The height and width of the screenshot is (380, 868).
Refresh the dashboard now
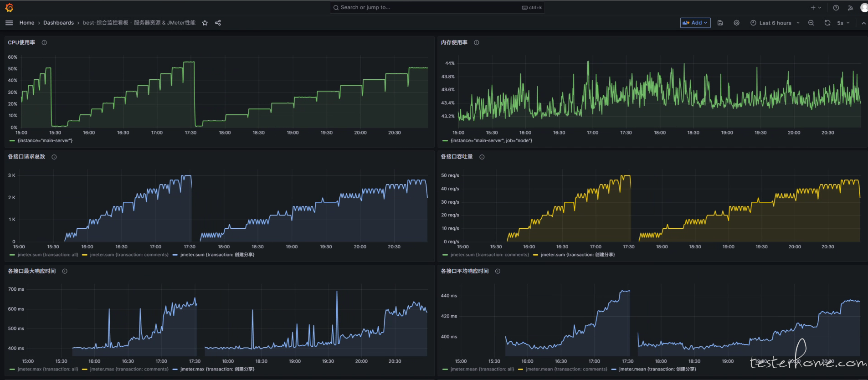(827, 23)
